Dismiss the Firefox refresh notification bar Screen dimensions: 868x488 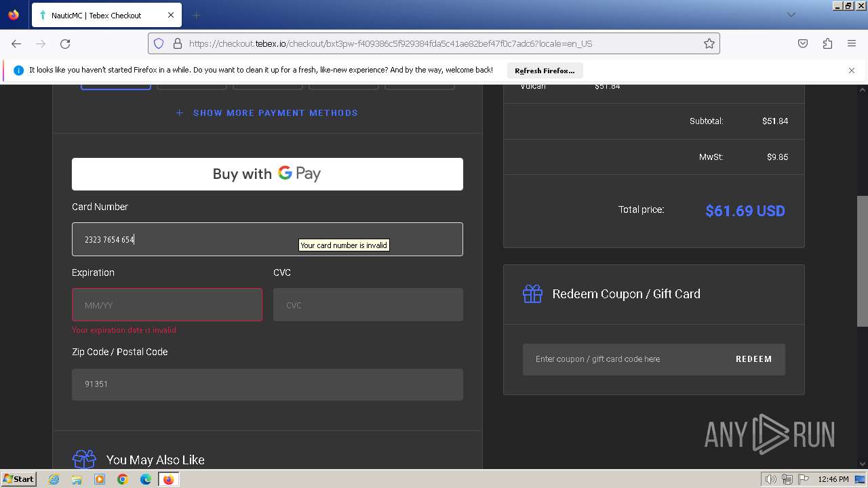click(x=852, y=70)
